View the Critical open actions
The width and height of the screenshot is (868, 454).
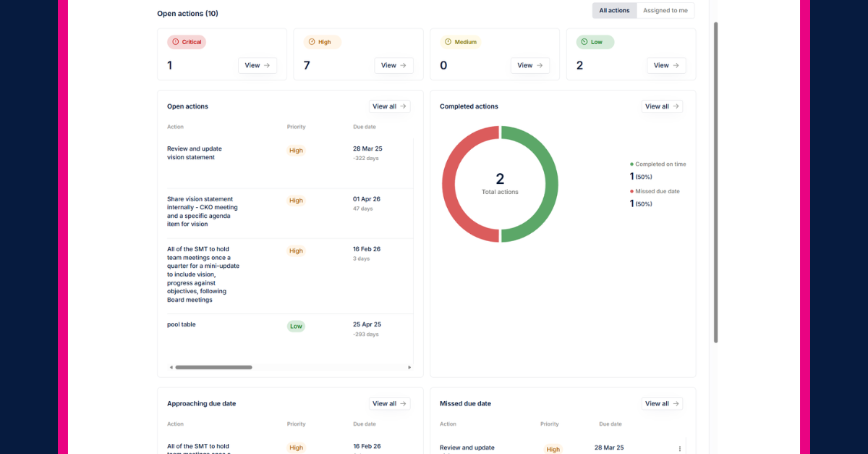coord(257,65)
